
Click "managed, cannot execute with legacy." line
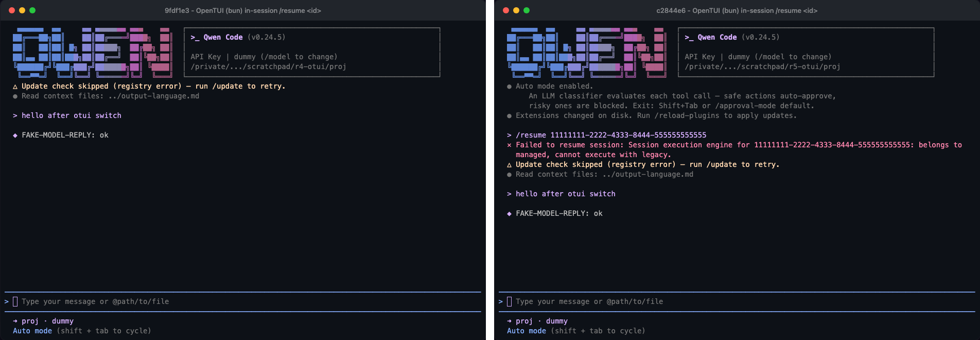click(x=593, y=155)
